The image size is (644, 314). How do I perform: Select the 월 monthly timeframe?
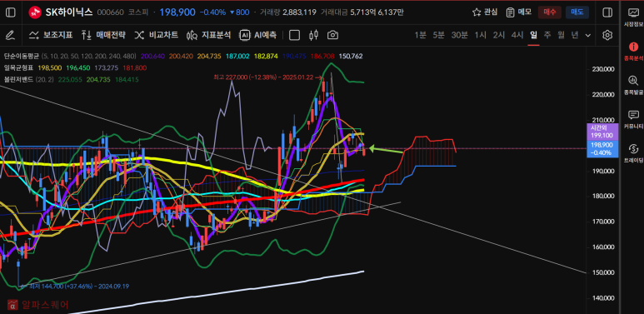pos(561,35)
